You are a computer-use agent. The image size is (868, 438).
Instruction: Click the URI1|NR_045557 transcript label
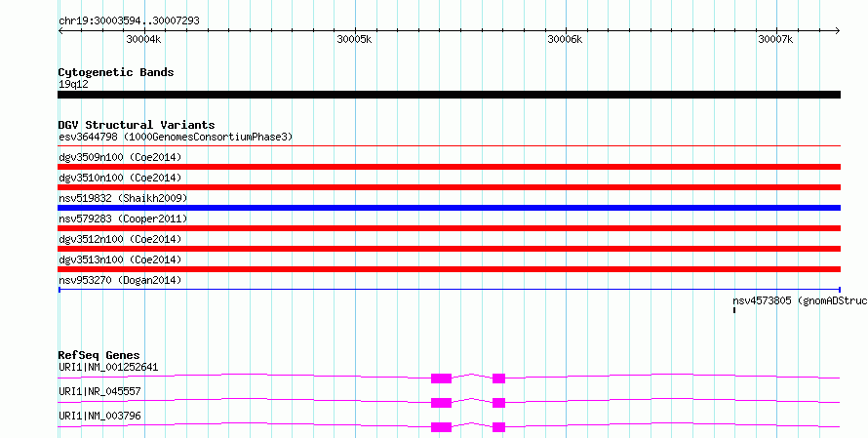click(99, 391)
